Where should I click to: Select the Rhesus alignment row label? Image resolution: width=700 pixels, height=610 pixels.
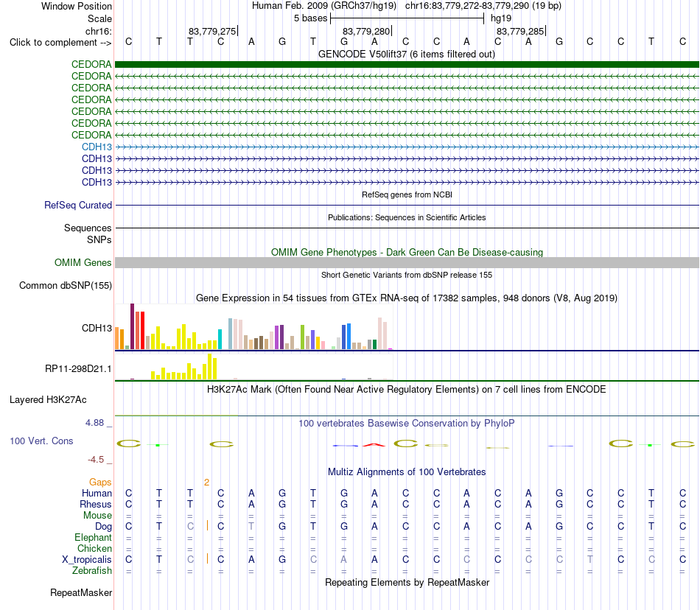(x=96, y=504)
